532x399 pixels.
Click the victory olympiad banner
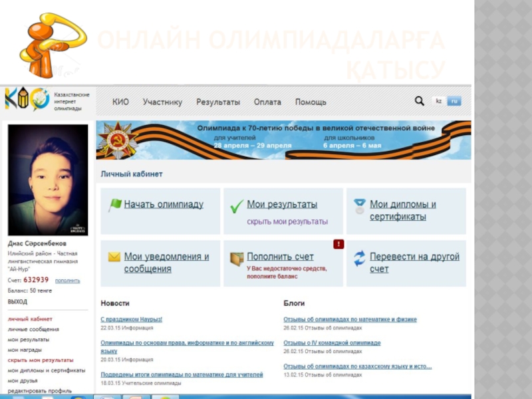tap(284, 140)
